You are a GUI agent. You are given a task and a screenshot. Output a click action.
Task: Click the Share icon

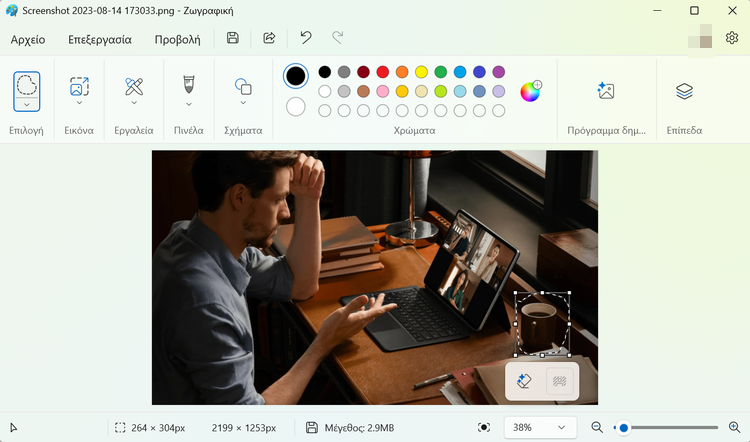pos(269,38)
